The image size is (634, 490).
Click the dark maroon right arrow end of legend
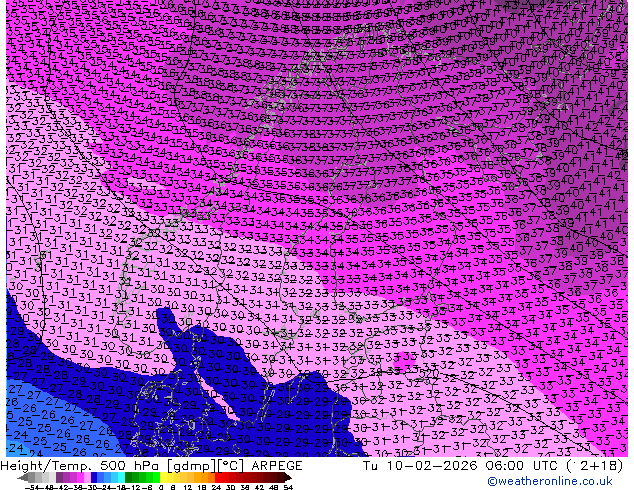(287, 477)
